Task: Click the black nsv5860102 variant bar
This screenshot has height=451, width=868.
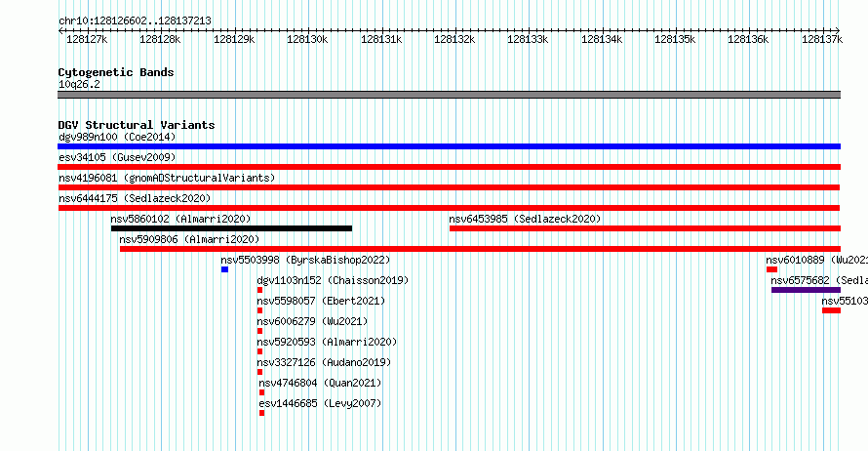Action: 231,228
